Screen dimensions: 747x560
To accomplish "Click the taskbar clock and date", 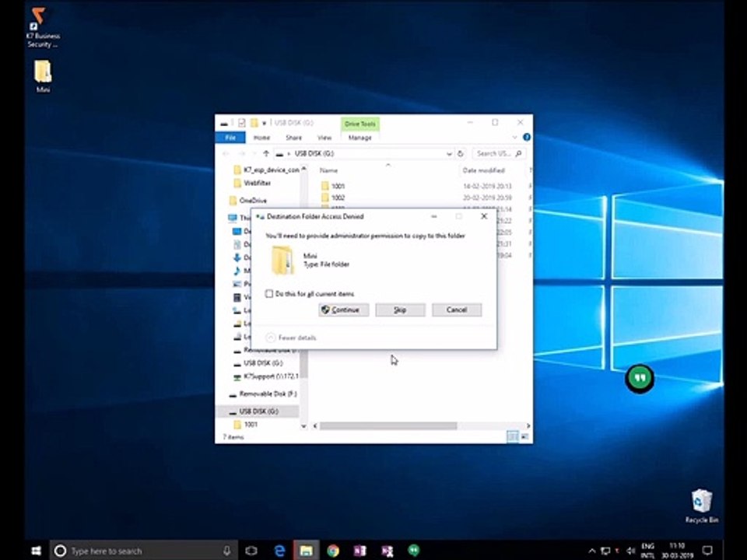I will [677, 551].
